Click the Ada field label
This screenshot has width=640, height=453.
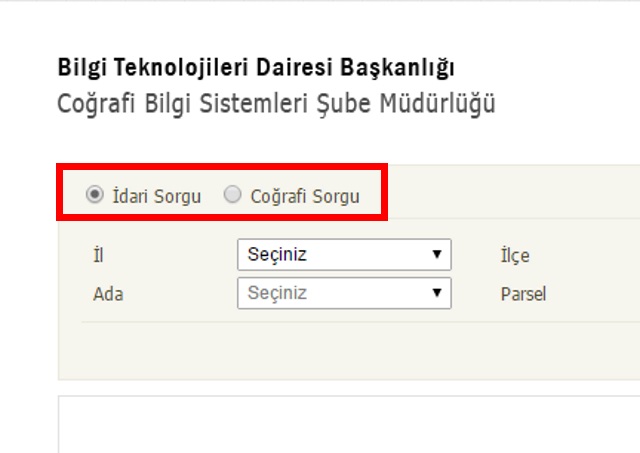tap(108, 294)
